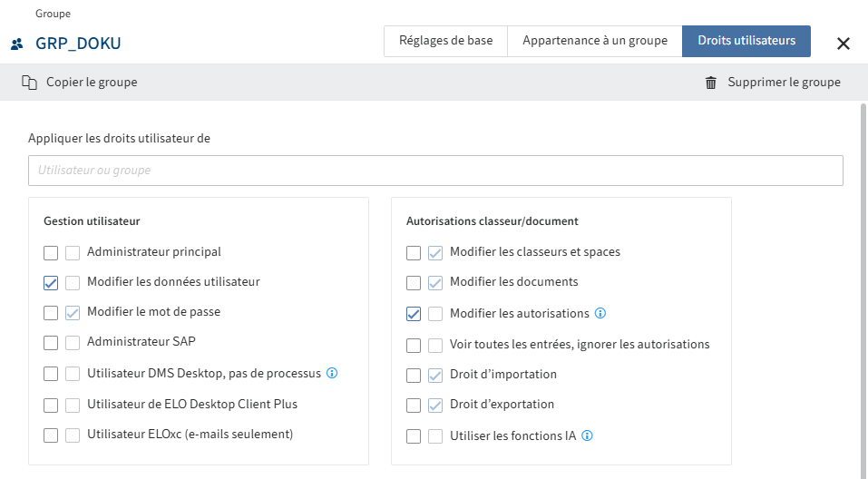Uncheck Modifier les autorisations first checkbox
The width and height of the screenshot is (868, 479).
click(x=414, y=314)
